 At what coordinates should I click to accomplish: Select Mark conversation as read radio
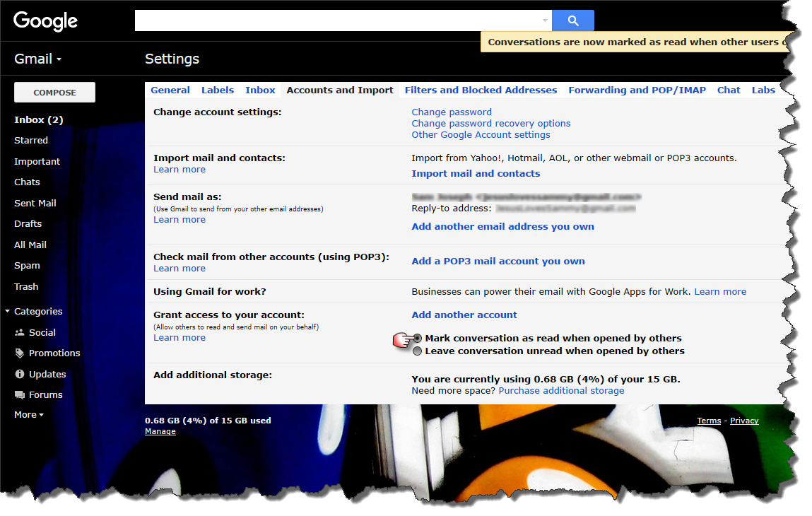418,339
